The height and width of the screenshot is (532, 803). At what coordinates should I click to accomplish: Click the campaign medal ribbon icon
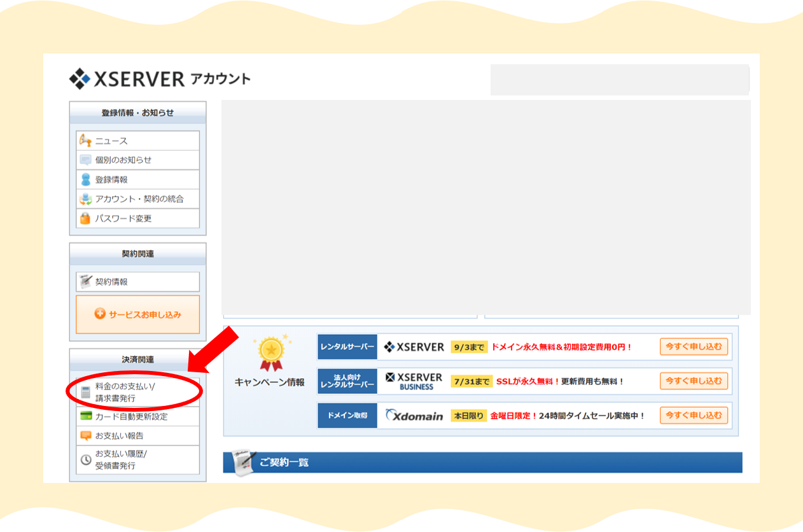[271, 353]
